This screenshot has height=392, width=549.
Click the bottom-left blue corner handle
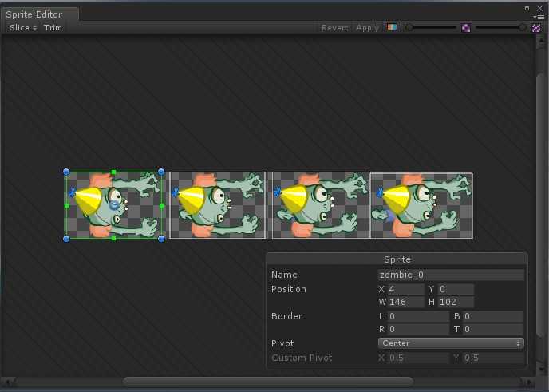(66, 239)
